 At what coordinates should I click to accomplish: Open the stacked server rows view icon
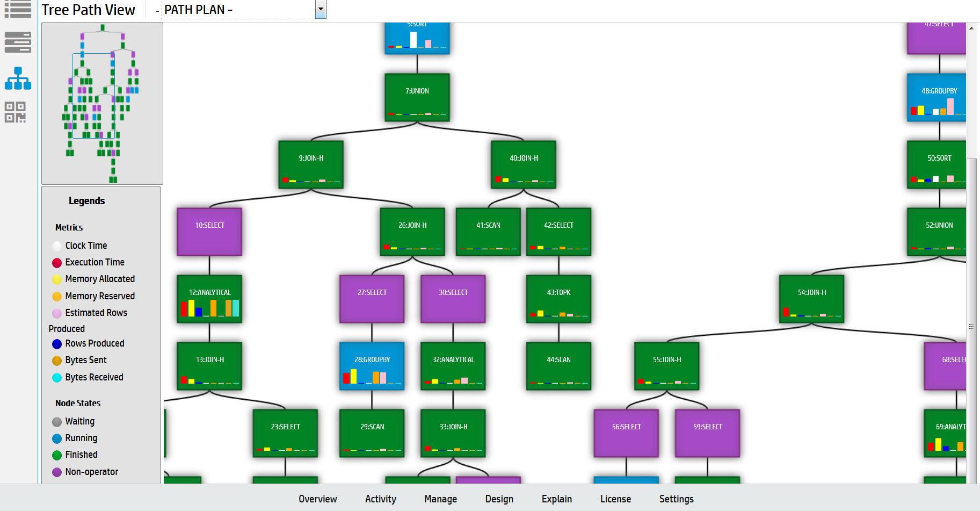(x=18, y=42)
